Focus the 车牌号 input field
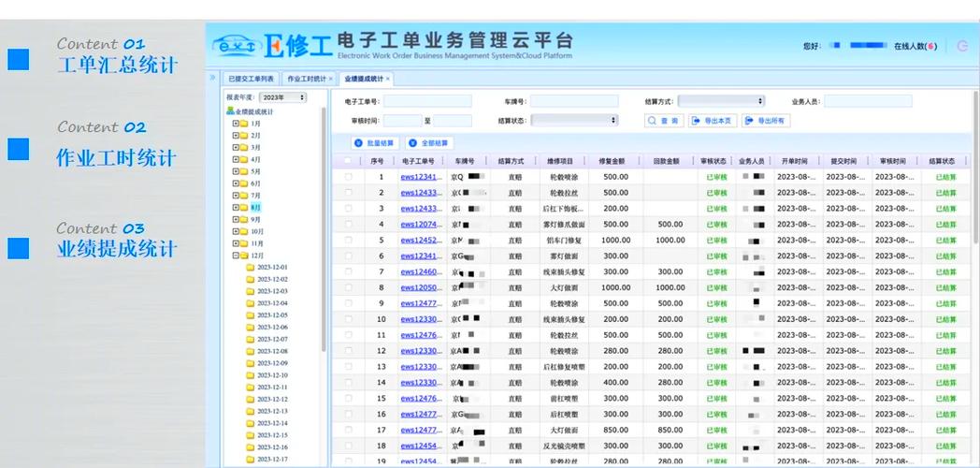 tap(574, 101)
